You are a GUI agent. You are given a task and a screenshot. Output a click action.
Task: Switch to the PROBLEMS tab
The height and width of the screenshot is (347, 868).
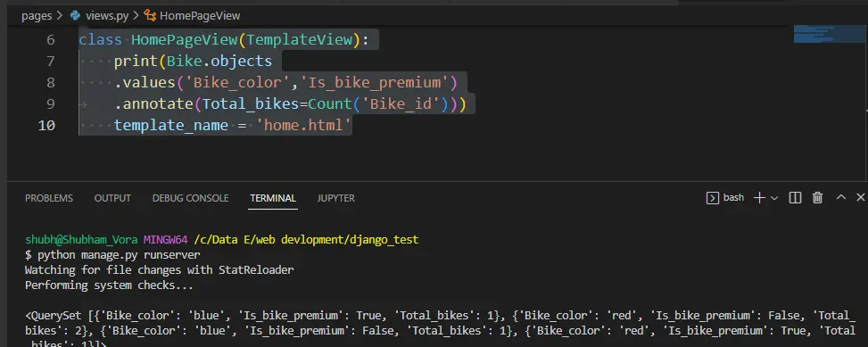(49, 198)
